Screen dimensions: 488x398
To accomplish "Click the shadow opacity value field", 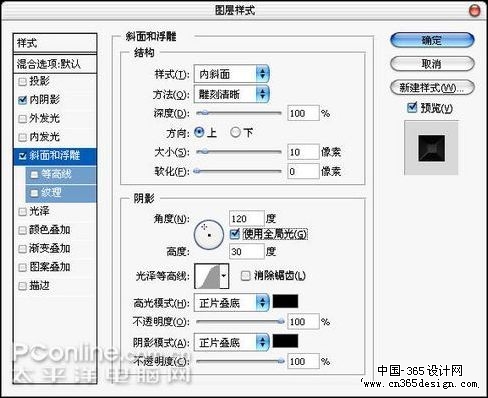I will coord(303,361).
